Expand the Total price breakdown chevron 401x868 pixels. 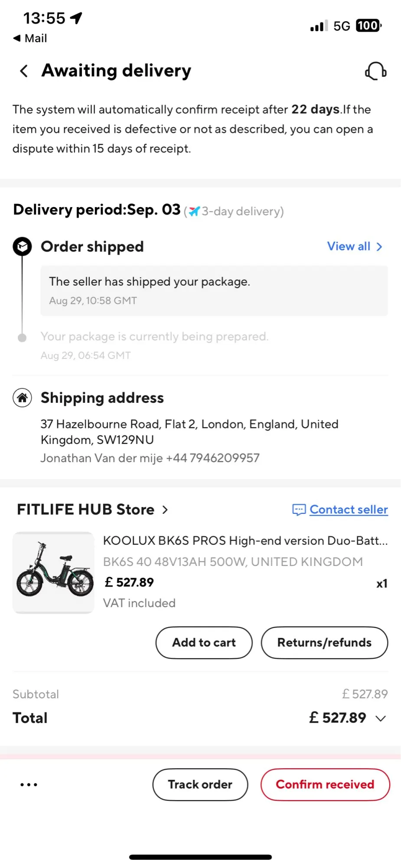pyautogui.click(x=381, y=718)
